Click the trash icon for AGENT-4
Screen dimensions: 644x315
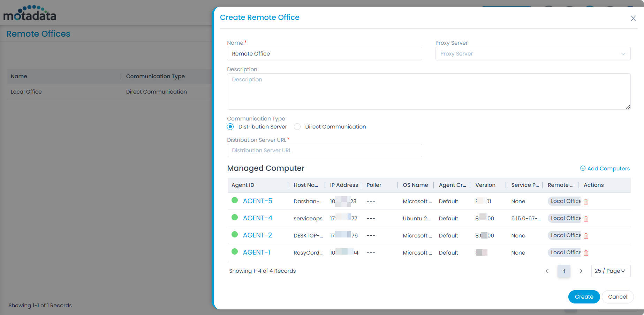coord(586,219)
